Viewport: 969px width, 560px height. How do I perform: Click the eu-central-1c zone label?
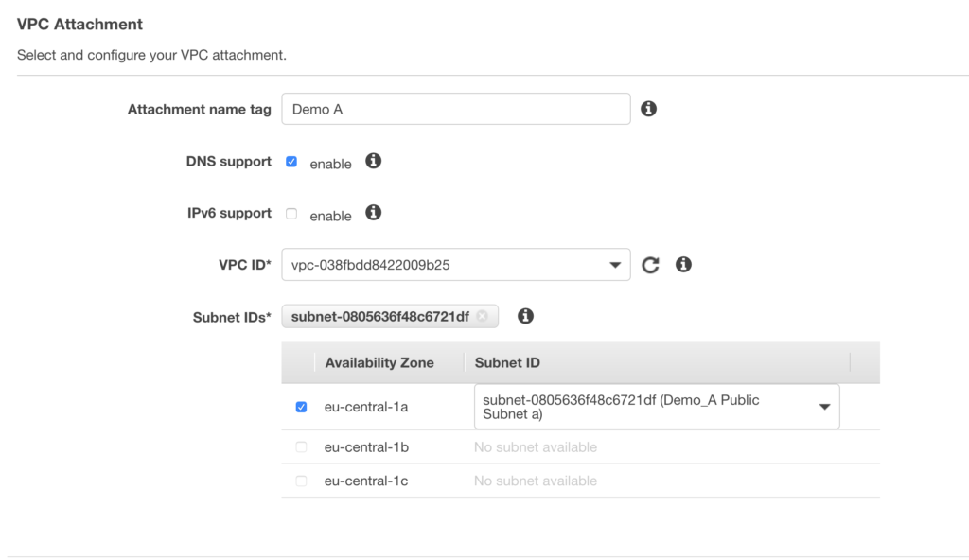(366, 481)
